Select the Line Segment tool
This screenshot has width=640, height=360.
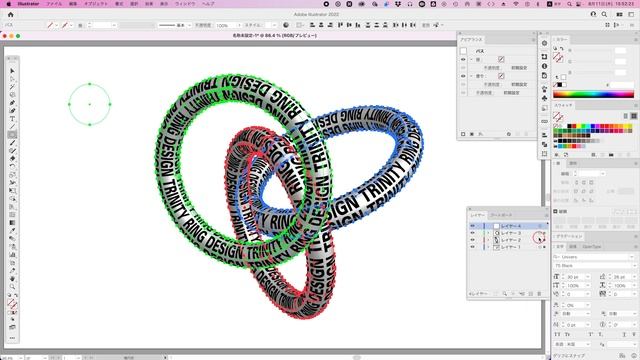pyautogui.click(x=12, y=127)
